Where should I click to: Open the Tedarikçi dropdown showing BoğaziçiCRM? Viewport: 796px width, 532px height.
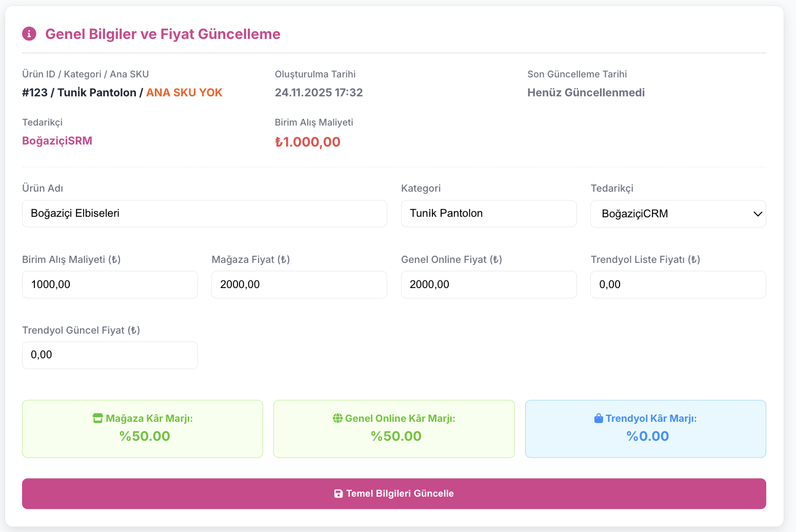pos(677,214)
